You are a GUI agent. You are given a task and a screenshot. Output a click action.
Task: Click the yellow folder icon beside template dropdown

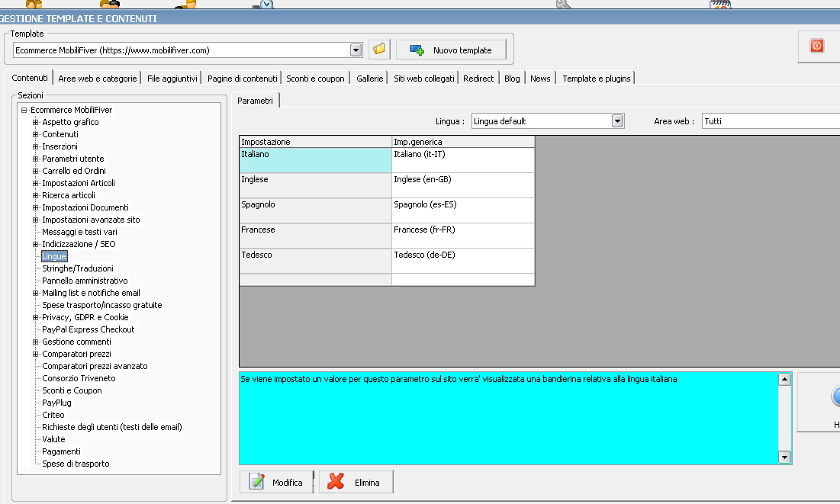378,50
